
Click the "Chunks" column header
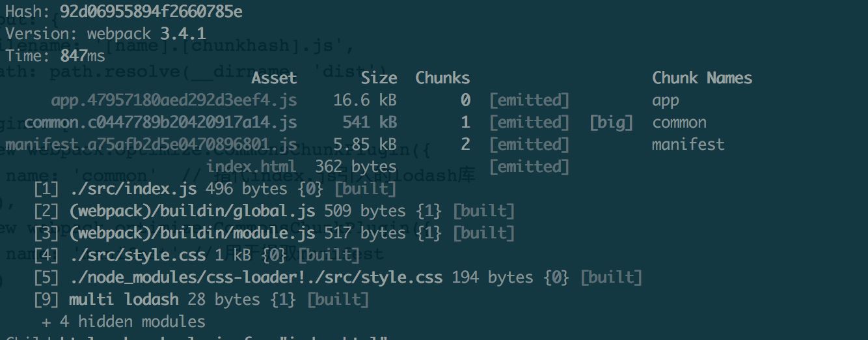(442, 78)
